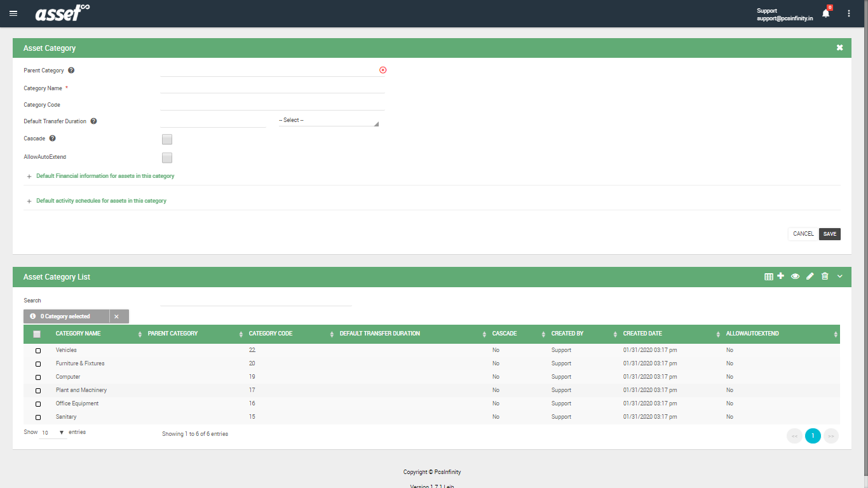Image resolution: width=868 pixels, height=488 pixels.
Task: Open the column grid view icon
Action: pos(769,276)
